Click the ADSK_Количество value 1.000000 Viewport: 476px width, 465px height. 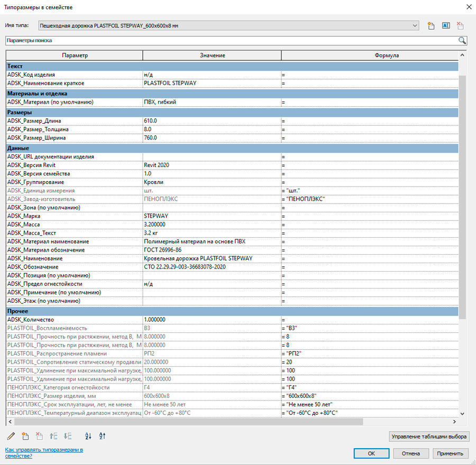click(x=154, y=320)
